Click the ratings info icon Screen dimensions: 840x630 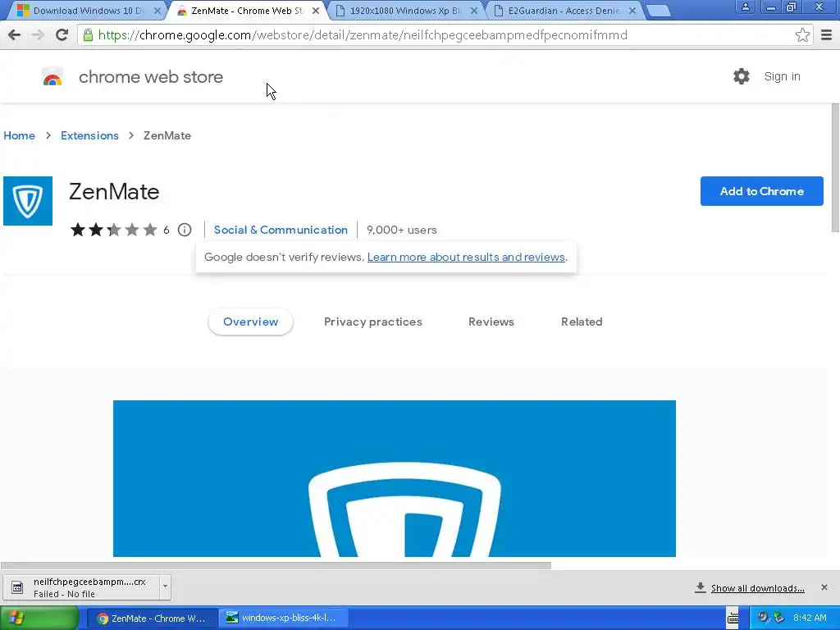[x=185, y=230]
